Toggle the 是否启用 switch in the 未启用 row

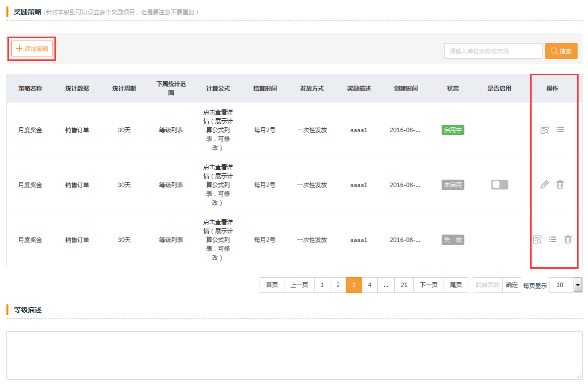[499, 185]
